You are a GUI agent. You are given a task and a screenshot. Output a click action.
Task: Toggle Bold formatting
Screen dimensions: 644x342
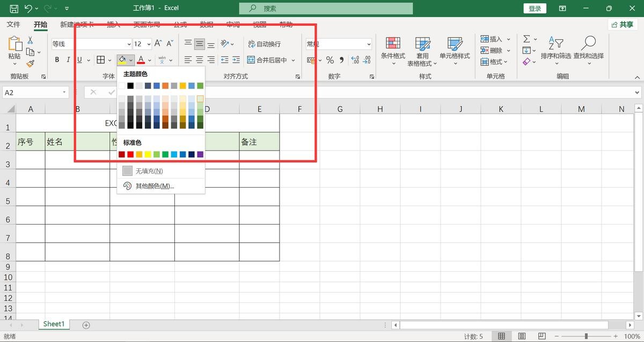point(57,60)
